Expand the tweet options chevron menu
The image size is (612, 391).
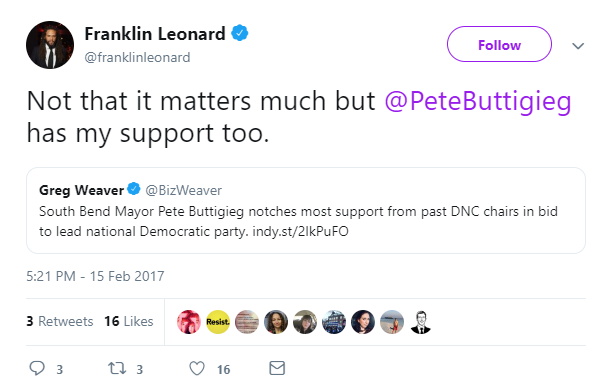click(x=578, y=46)
